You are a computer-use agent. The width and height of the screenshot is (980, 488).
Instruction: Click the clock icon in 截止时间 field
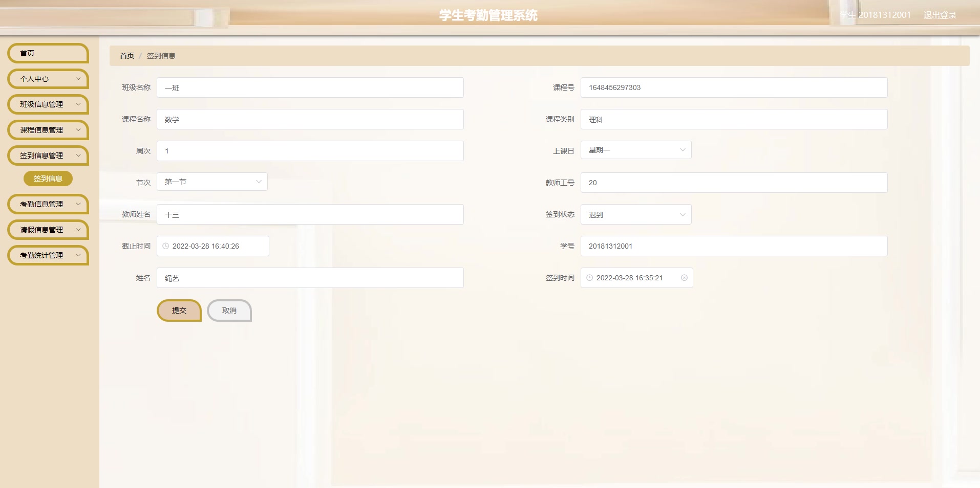click(165, 246)
